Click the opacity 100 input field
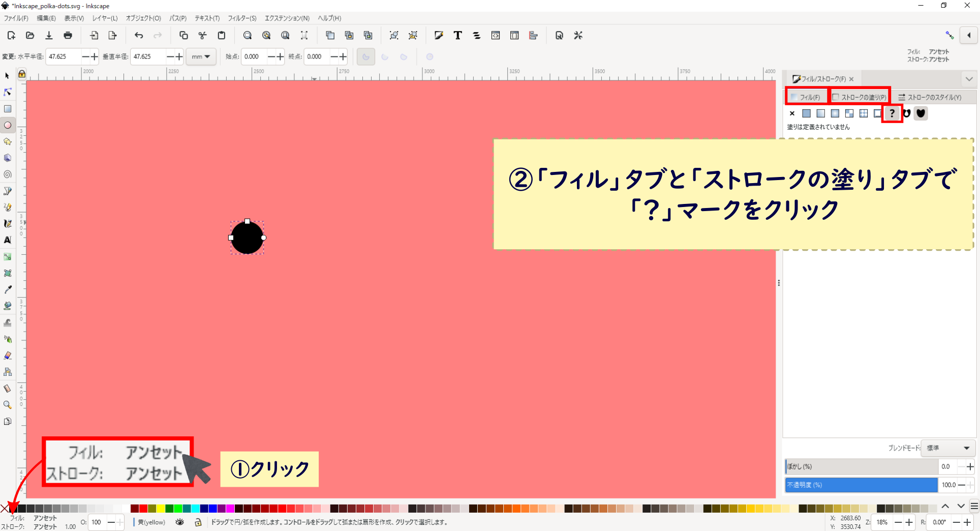This screenshot has width=980, height=531. pyautogui.click(x=96, y=522)
